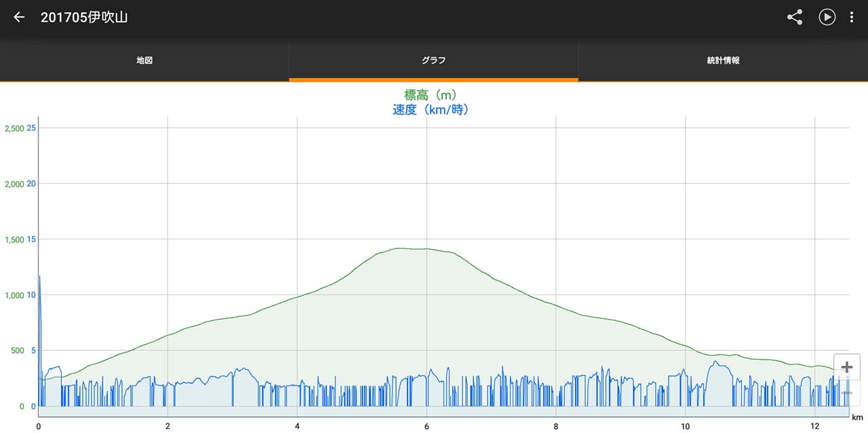Go back with the arrow icon
Viewport: 868px width, 433px height.
coord(19,18)
